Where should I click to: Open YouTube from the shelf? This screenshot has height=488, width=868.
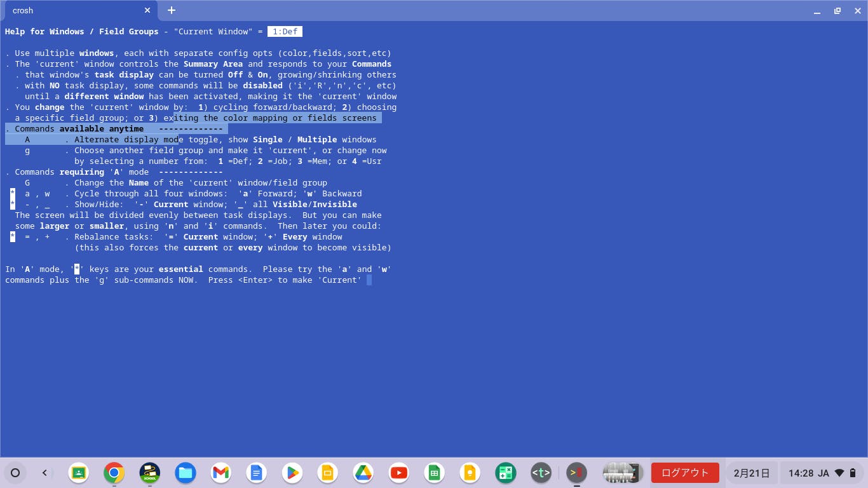coord(399,473)
